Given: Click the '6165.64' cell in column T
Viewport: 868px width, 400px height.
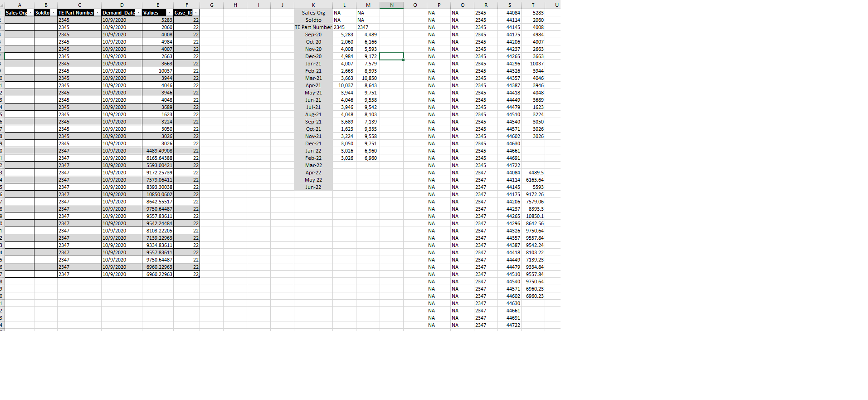Looking at the screenshot, I should click(533, 180).
